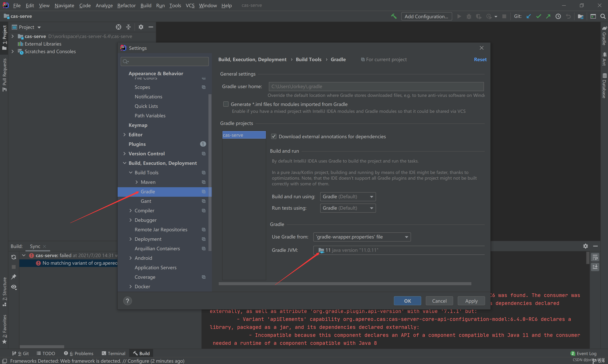608x364 pixels.
Task: Click the Pin tab icon in Build panel
Action: pyautogui.click(x=14, y=277)
